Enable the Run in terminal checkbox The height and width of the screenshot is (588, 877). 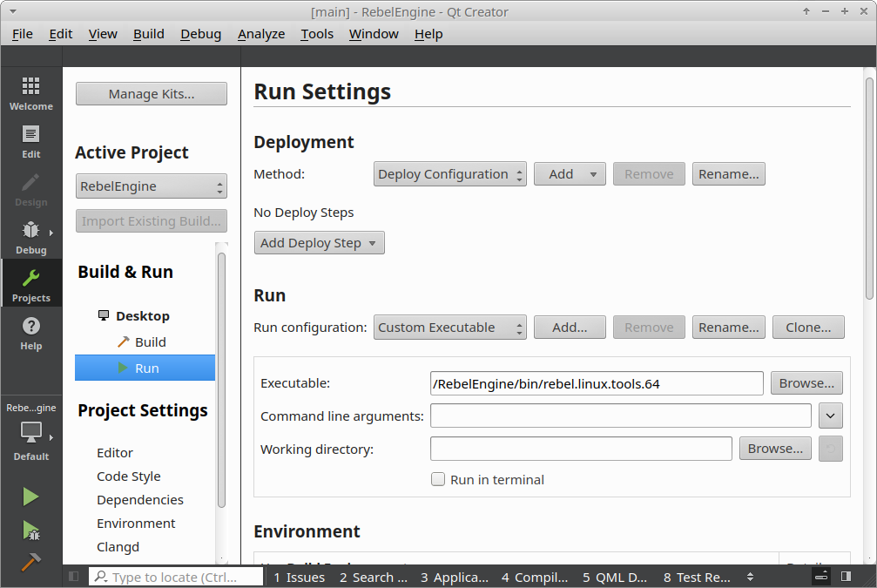(x=438, y=479)
